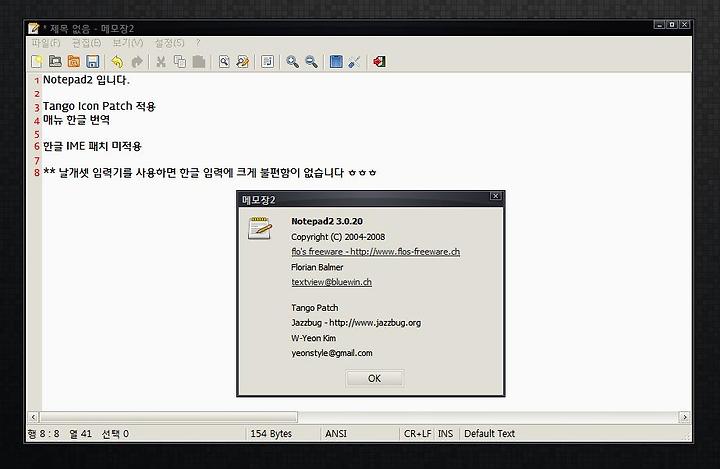Click 'Florian Balmer' in the dialog
Screen dimensions: 720x469
tap(317, 267)
